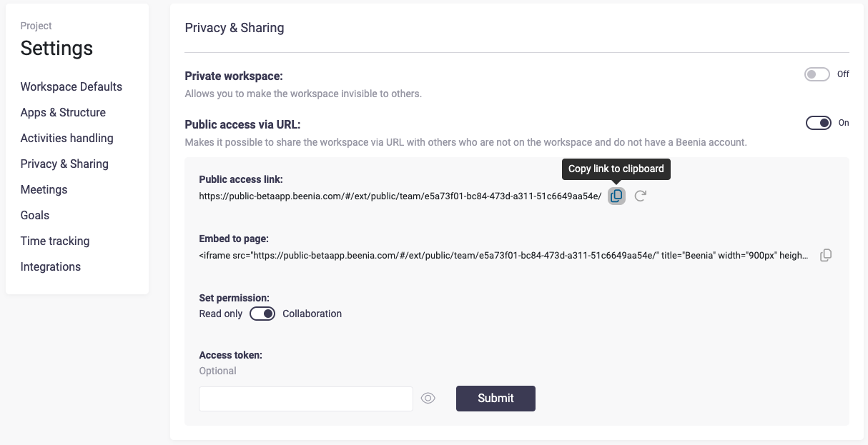
Task: Switch permission toggle to Read only
Action: [262, 314]
